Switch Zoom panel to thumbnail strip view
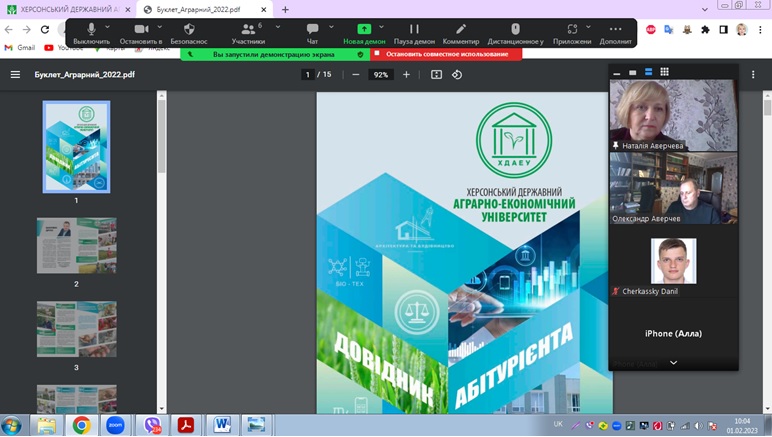Image resolution: width=772 pixels, height=437 pixels. [x=648, y=72]
